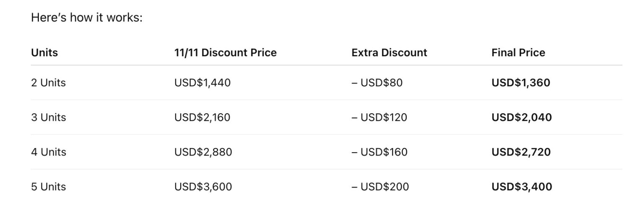Click the "Here's how it works:" text
This screenshot has width=644, height=205.
click(x=87, y=18)
